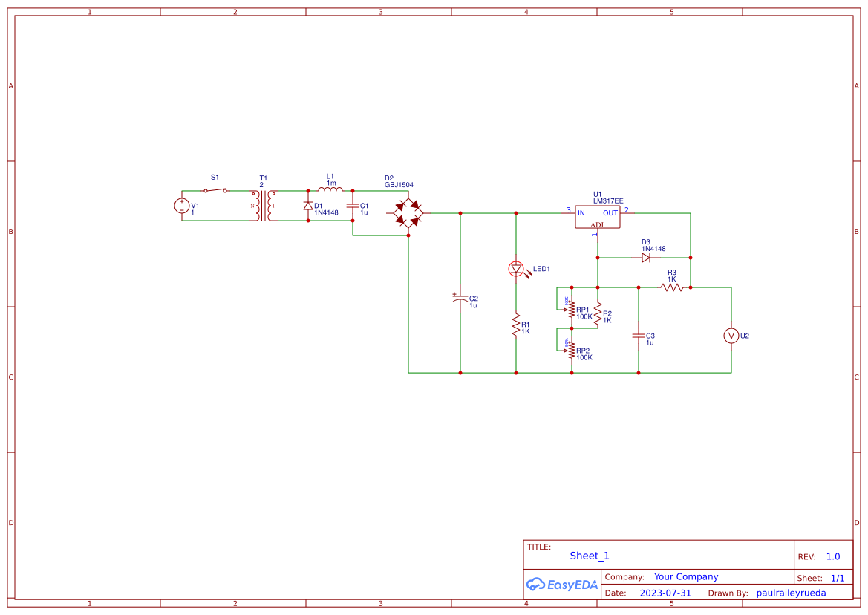Click the U2 voltmeter symbol
The image size is (868, 615).
click(x=731, y=336)
